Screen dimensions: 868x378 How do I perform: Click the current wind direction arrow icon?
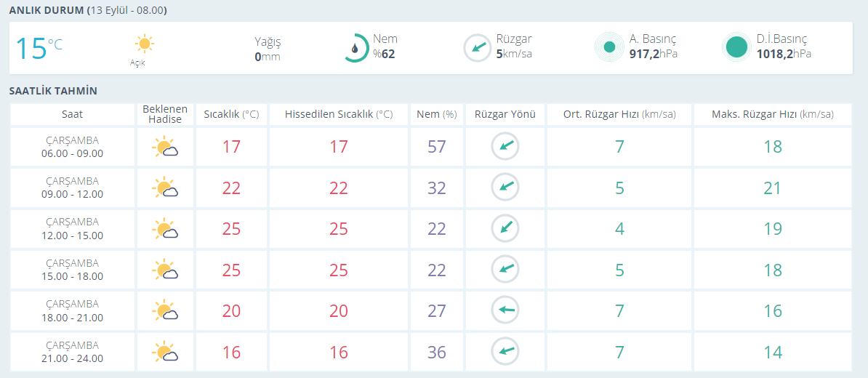477,47
